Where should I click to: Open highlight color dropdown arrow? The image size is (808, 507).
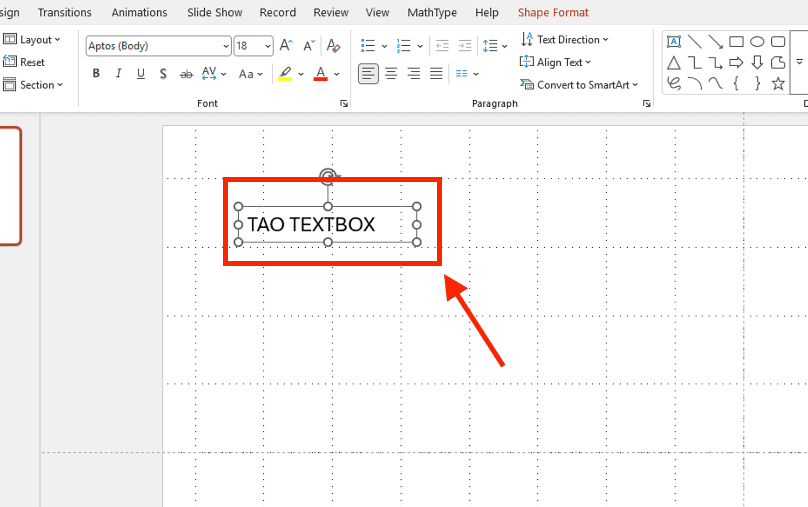[301, 74]
